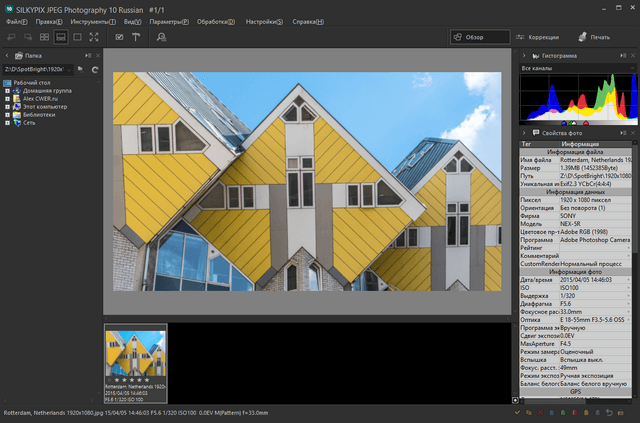Expand the Домашняя группа tree node
This screenshot has height=423, width=640.
(x=7, y=90)
